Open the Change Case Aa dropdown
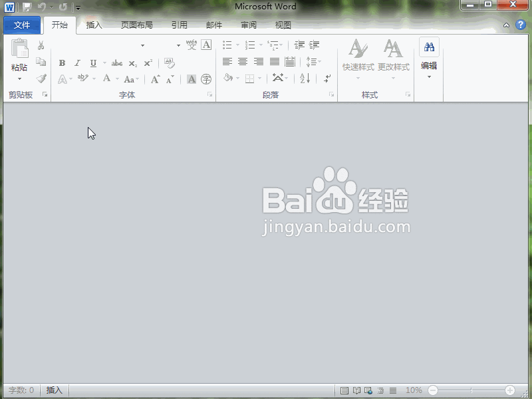The width and height of the screenshot is (532, 399). point(132,79)
